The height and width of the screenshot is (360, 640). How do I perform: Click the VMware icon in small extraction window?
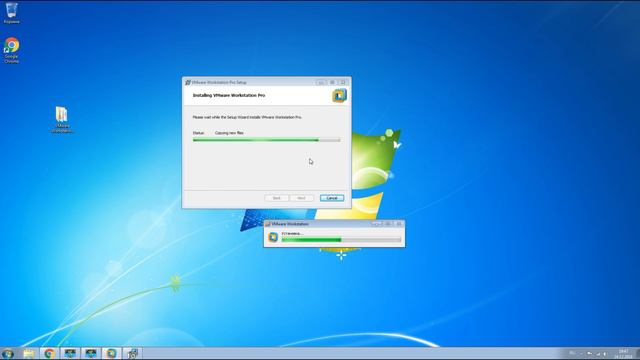273,237
